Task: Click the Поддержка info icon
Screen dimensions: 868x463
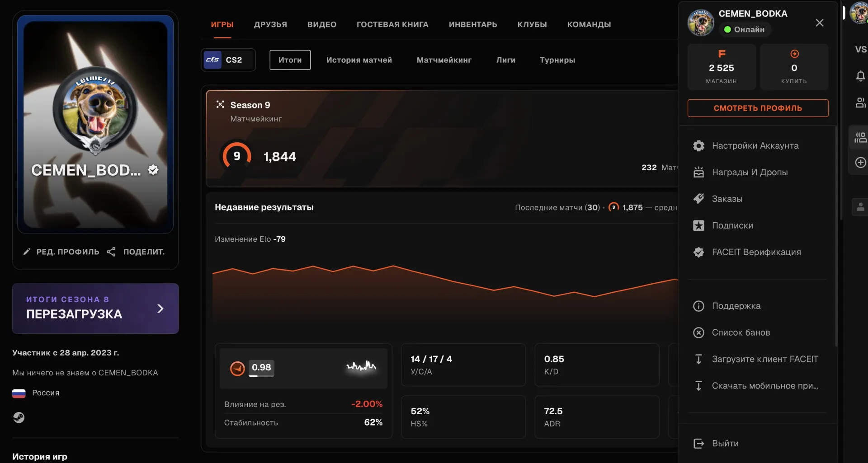Action: (698, 306)
